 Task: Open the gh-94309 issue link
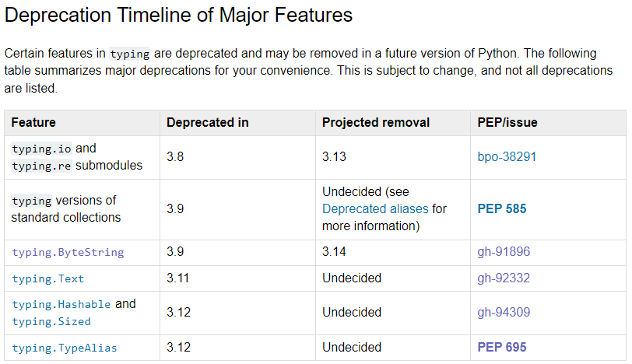point(504,313)
